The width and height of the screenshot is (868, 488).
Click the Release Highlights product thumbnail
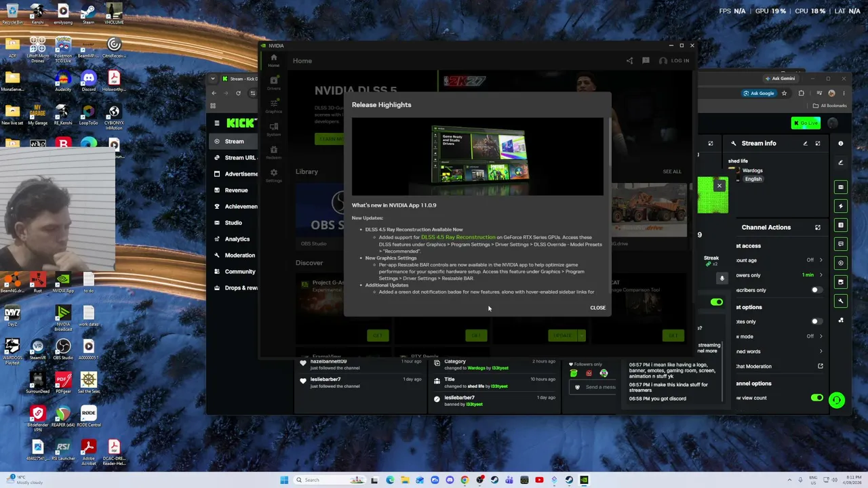[477, 157]
